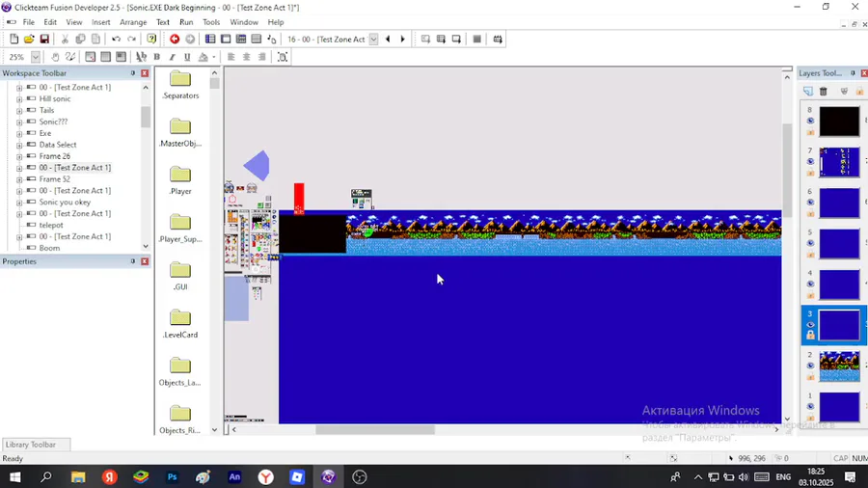The width and height of the screenshot is (868, 488).
Task: Toggle the lock on layer 3
Action: pos(810,336)
